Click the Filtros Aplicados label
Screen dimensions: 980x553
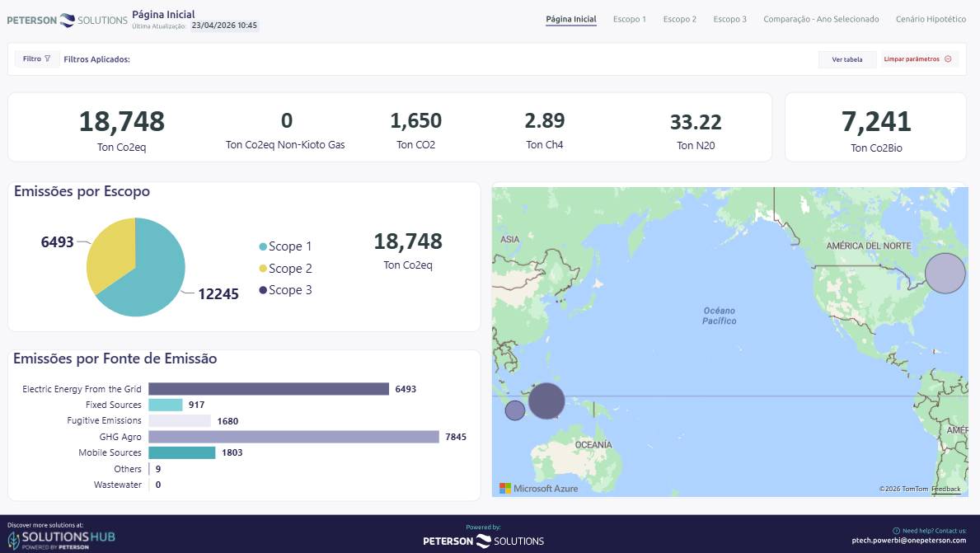97,59
